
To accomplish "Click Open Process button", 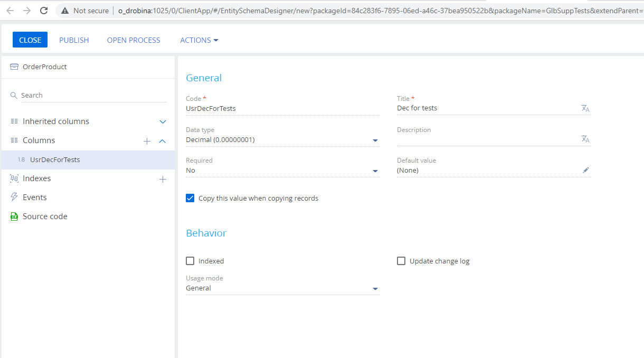I will coord(134,40).
